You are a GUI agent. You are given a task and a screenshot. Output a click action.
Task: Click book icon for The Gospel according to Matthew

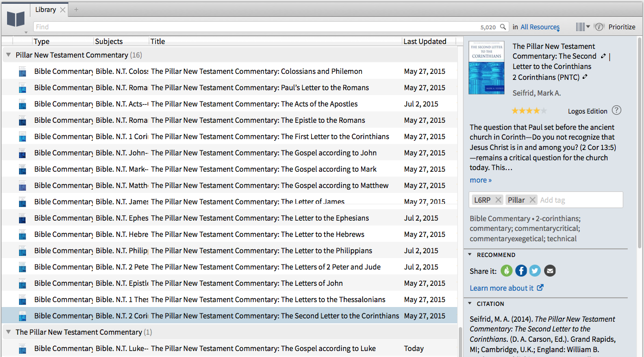[23, 186]
